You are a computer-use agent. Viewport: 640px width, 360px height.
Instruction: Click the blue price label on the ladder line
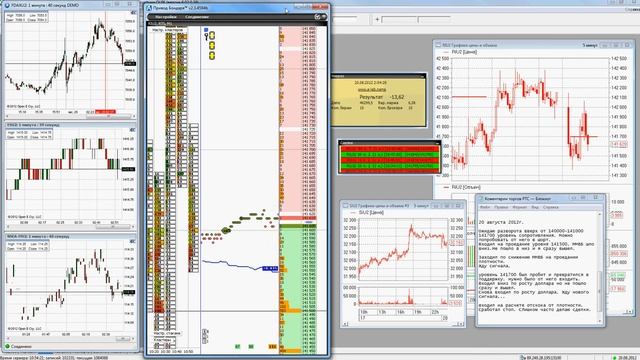tap(270, 269)
